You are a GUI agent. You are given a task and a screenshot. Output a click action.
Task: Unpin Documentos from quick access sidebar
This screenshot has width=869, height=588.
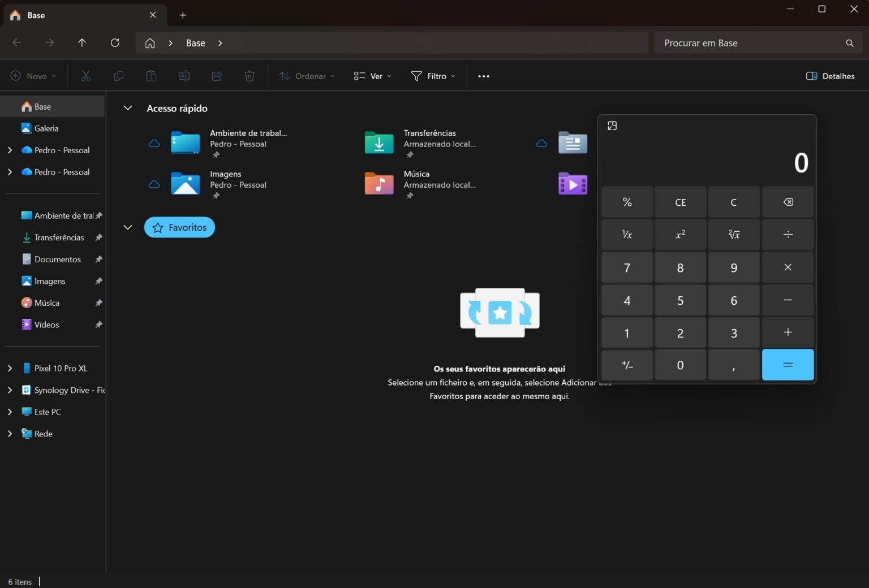coord(99,260)
